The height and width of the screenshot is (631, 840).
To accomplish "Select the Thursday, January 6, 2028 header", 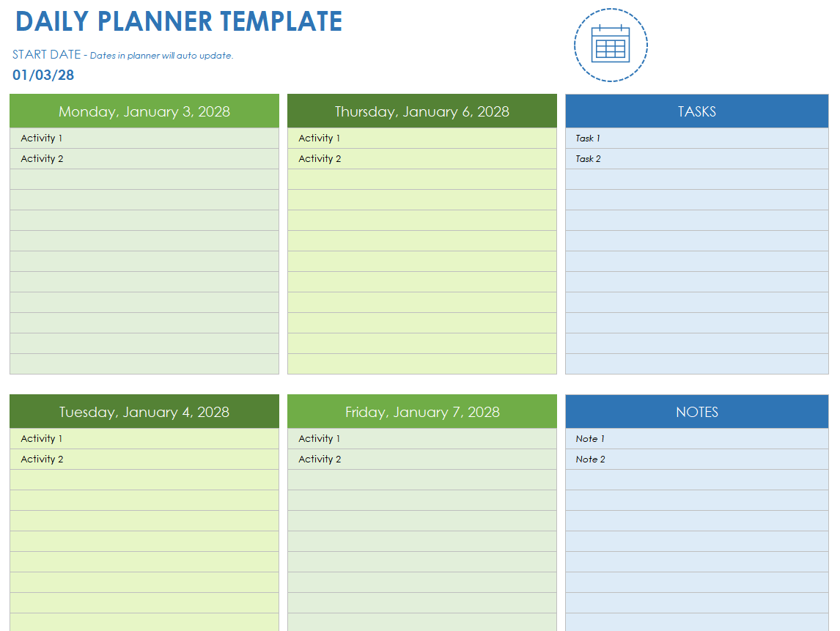I will pyautogui.click(x=422, y=111).
